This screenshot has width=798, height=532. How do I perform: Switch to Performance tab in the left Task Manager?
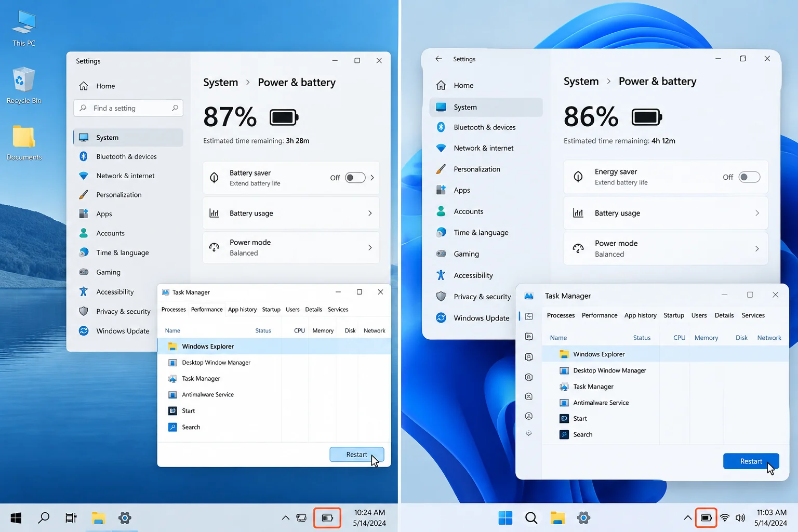[207, 310]
